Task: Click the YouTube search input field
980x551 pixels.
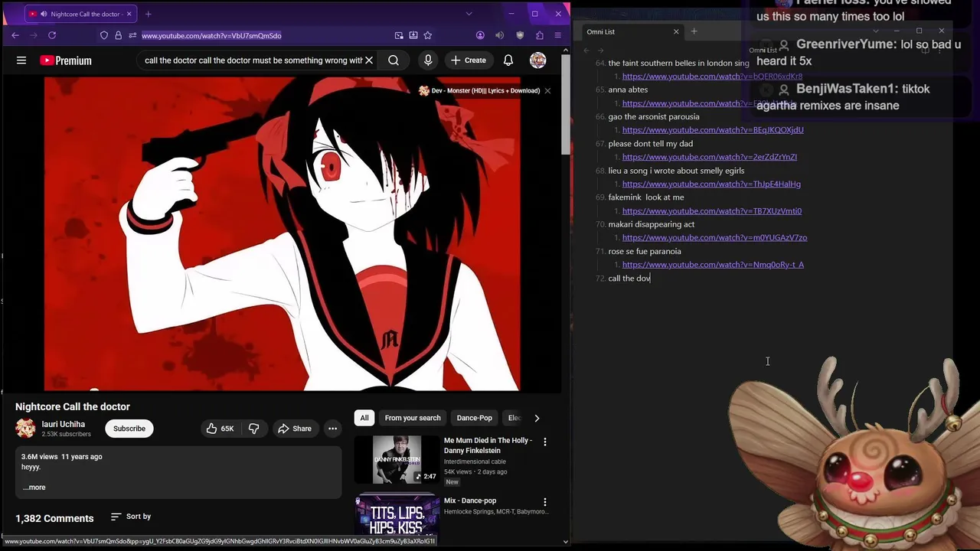Action: coord(253,60)
